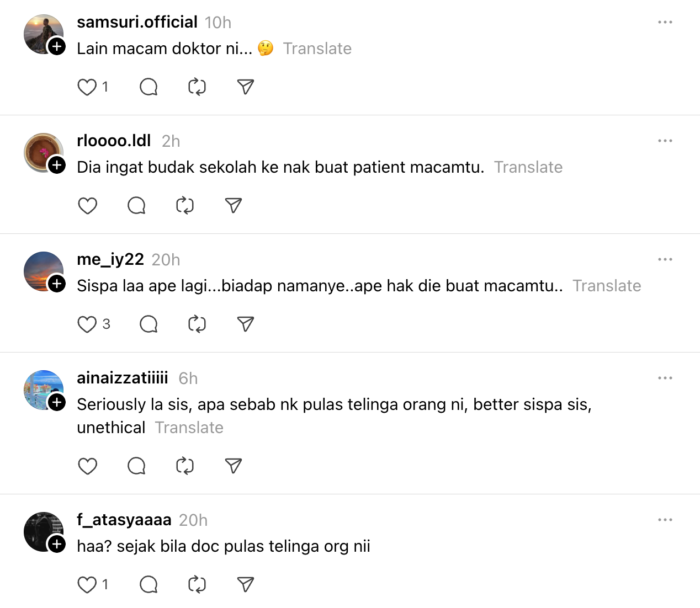Image resolution: width=700 pixels, height=608 pixels.
Task: Open rloooo.ldl's profile via username
Action: 114,141
